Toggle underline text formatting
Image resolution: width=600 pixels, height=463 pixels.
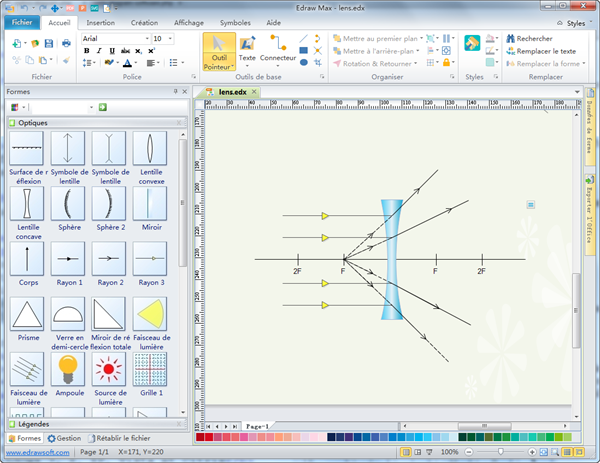111,51
